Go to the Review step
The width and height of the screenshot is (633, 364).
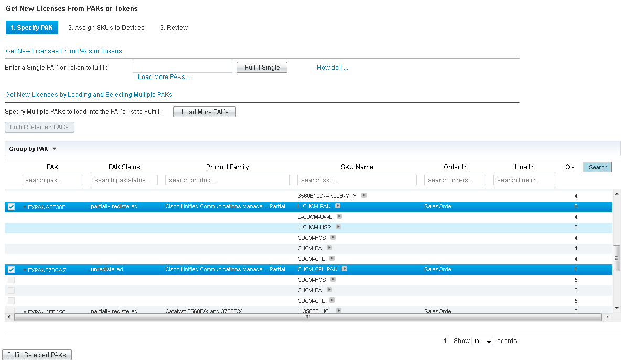[174, 27]
